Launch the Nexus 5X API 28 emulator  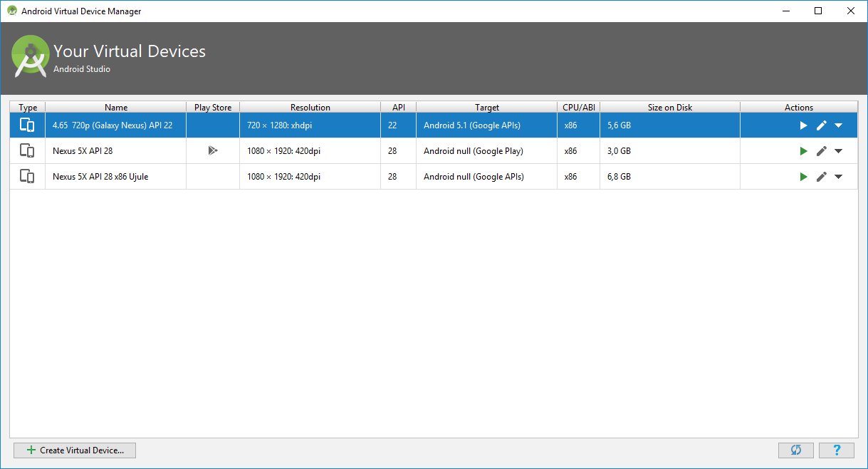(x=803, y=151)
